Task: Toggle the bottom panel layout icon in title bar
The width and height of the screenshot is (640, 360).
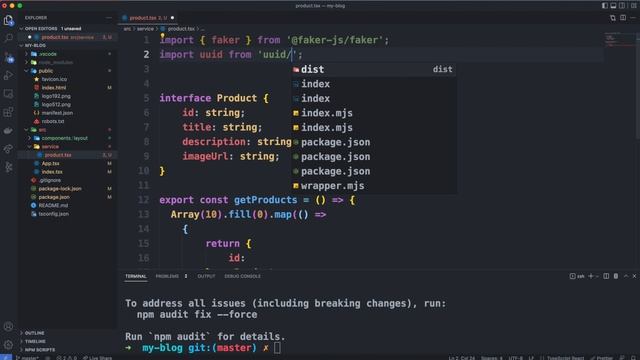Action: (x=613, y=6)
